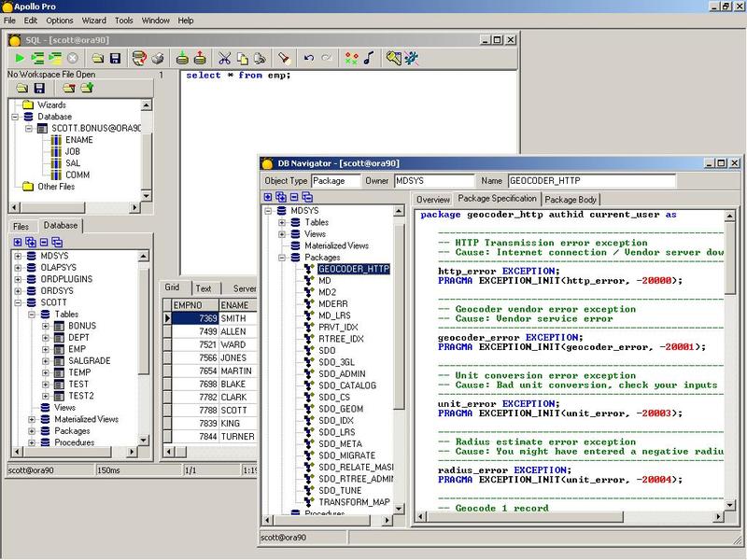Open the Tools menu

(x=124, y=21)
